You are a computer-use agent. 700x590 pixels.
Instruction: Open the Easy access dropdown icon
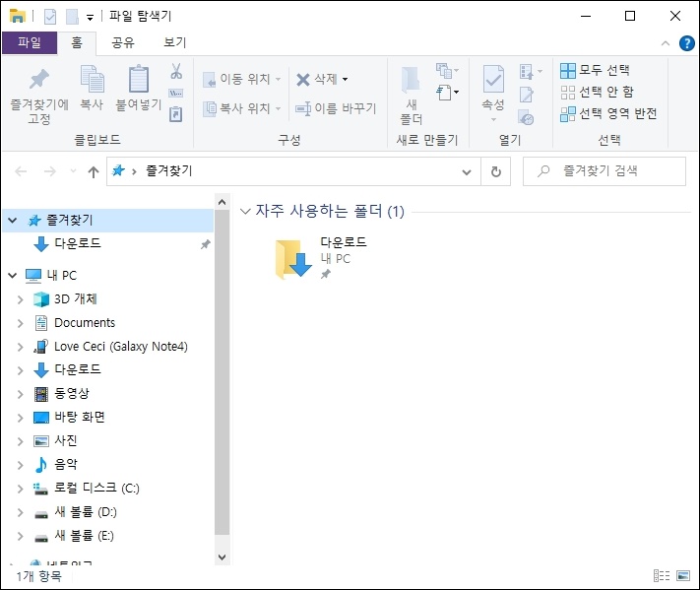click(x=447, y=93)
